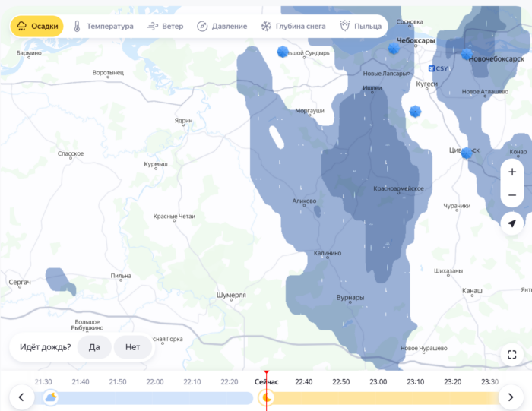Switch to the Ветер wind layer

[165, 26]
